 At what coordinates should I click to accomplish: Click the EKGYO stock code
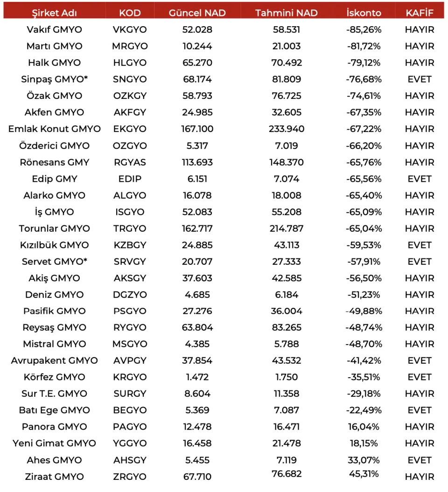click(130, 129)
